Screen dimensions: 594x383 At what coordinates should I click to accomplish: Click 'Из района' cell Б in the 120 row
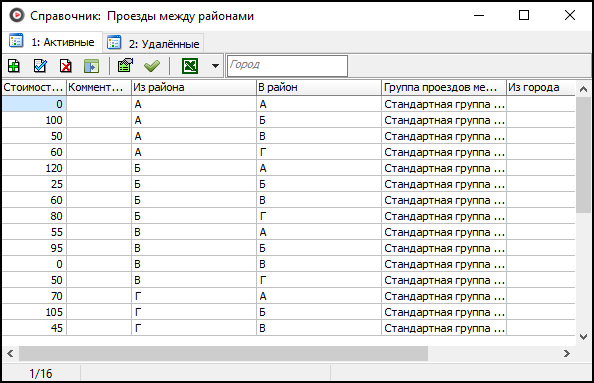(194, 168)
